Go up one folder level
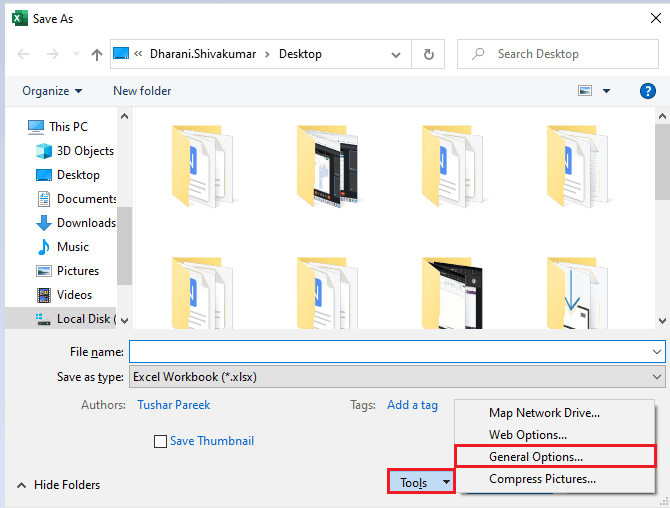 click(x=97, y=54)
